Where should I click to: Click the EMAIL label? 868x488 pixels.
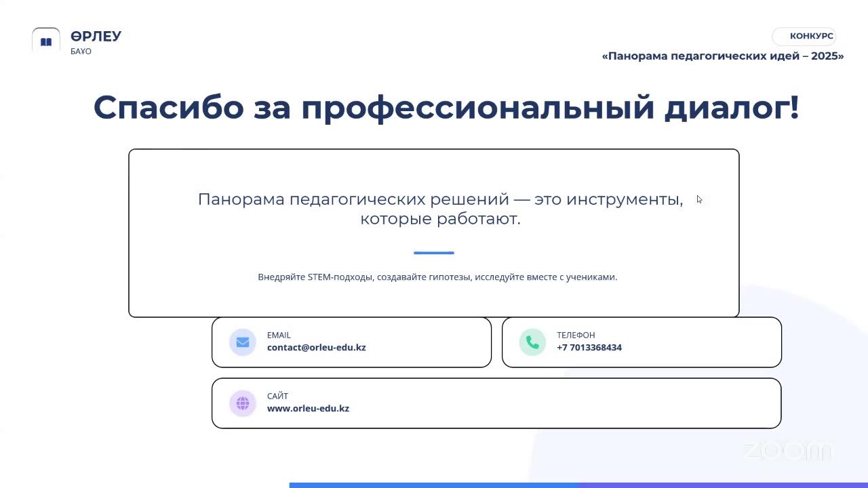pos(279,335)
